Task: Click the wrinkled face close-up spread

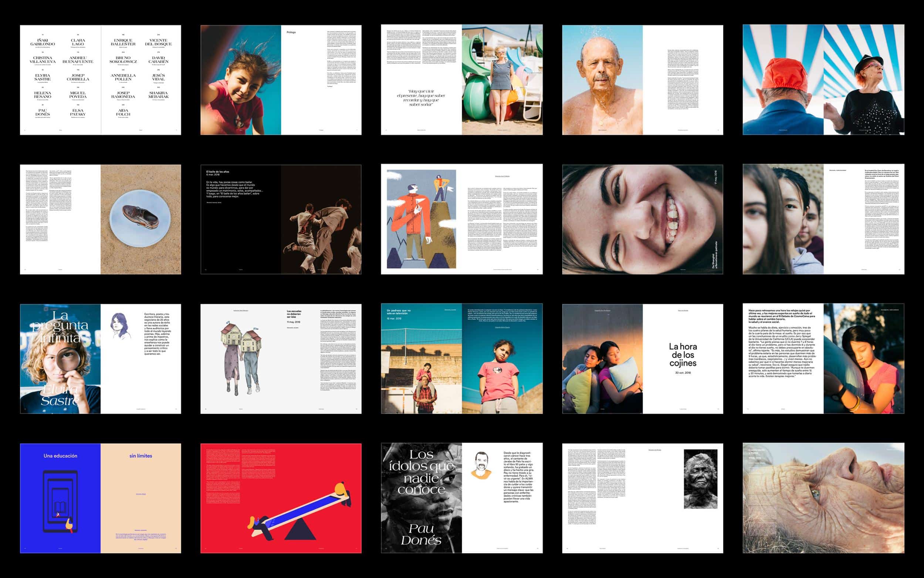Action: pos(823,498)
